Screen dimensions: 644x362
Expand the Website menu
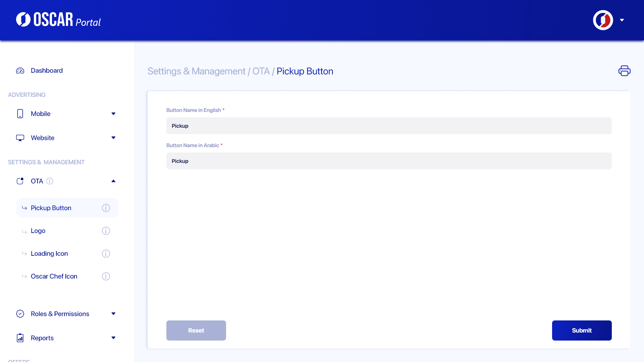click(x=113, y=138)
